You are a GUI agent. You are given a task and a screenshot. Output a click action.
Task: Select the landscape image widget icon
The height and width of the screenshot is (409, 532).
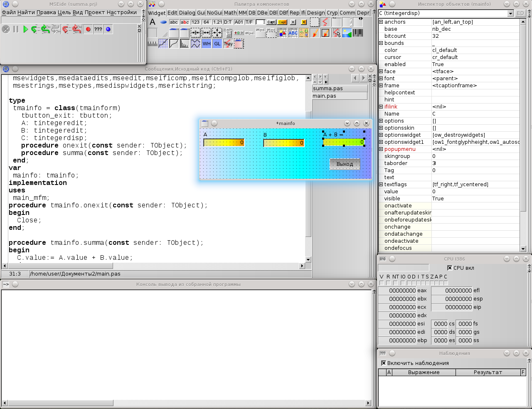click(x=347, y=33)
